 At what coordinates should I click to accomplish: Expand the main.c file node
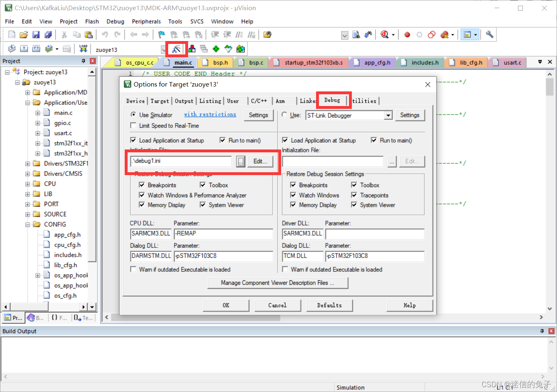pos(38,113)
